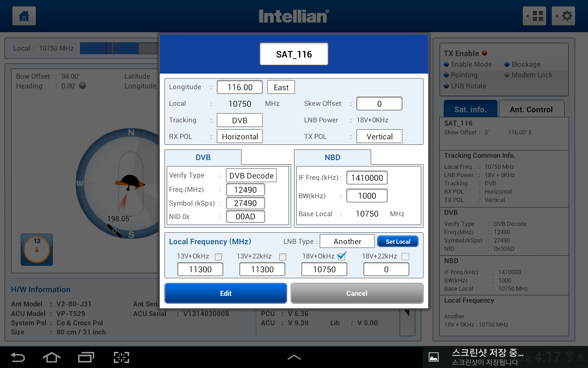Tap the screen capture icon in the navigation bar
Viewport: 588px width, 368px height.
tap(121, 357)
